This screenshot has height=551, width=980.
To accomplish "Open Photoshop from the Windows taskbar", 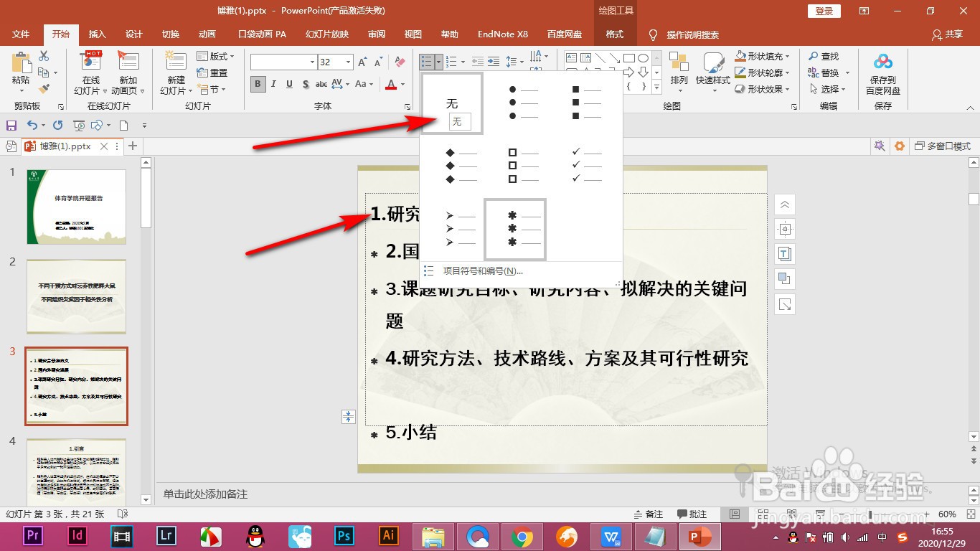I will click(343, 536).
